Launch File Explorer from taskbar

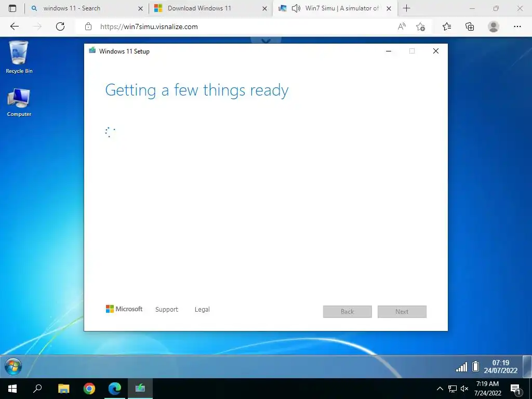coord(63,389)
